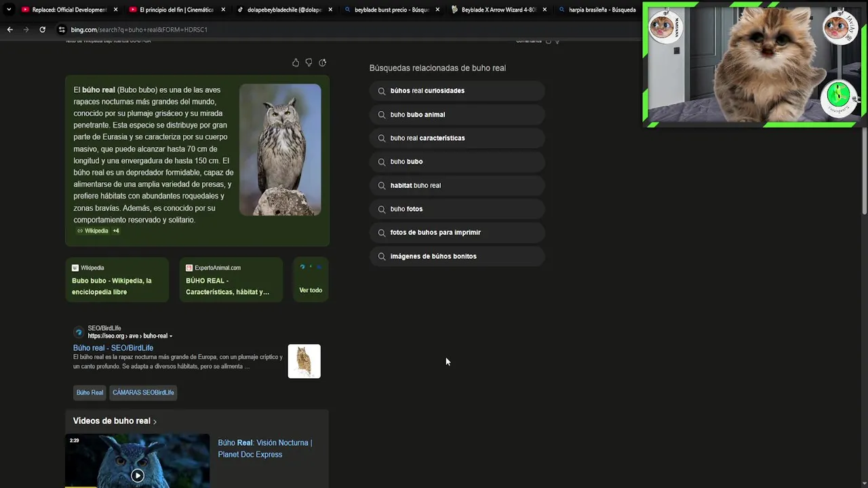Search related 'buho real características'

pos(457,138)
